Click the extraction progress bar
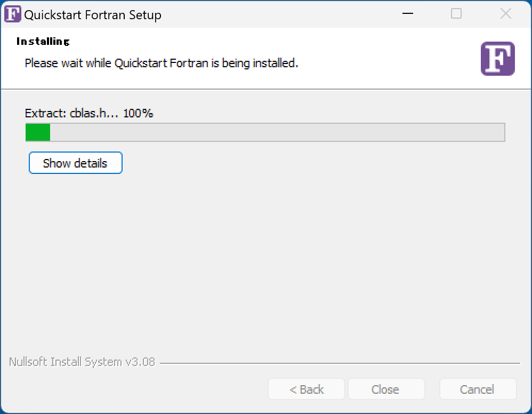Image resolution: width=532 pixels, height=414 pixels. click(x=265, y=133)
